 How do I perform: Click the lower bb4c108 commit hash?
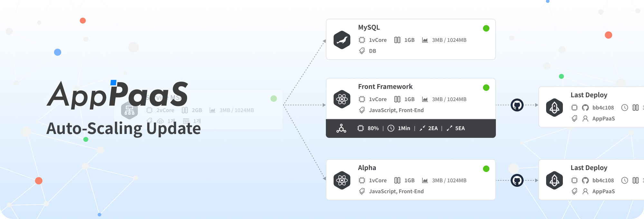(x=603, y=180)
